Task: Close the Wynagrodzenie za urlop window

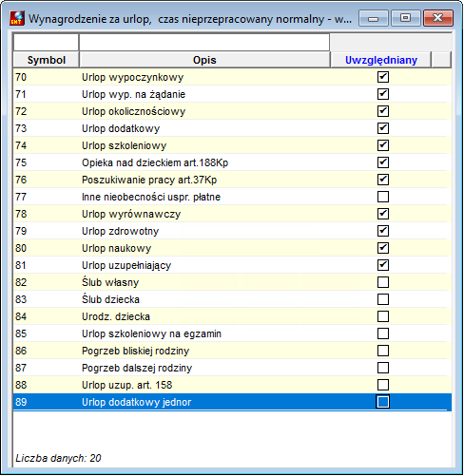Action: [438, 18]
